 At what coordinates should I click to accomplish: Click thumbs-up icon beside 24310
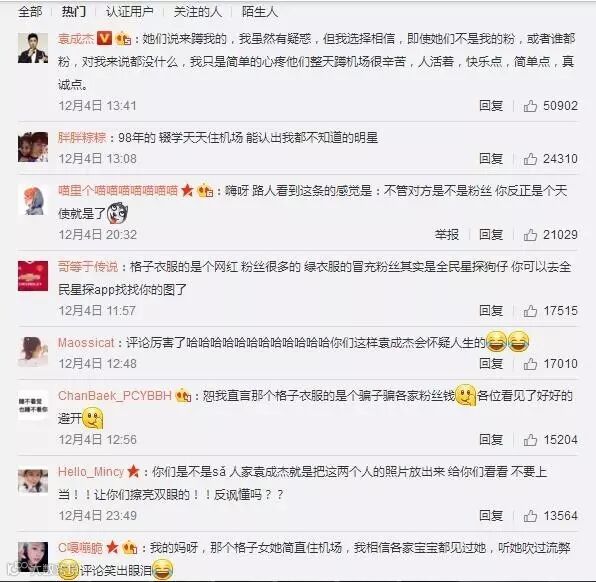(x=530, y=159)
